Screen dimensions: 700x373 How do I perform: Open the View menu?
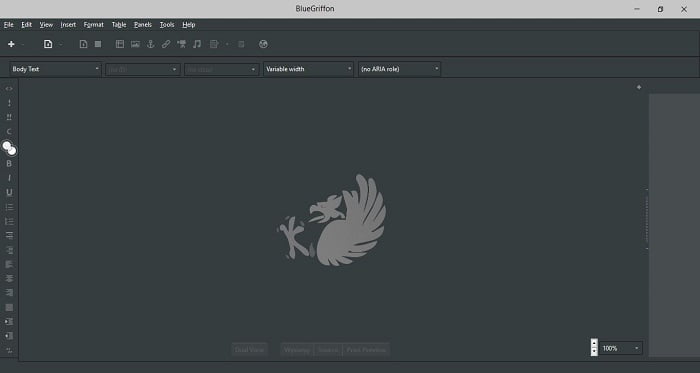[x=46, y=25]
